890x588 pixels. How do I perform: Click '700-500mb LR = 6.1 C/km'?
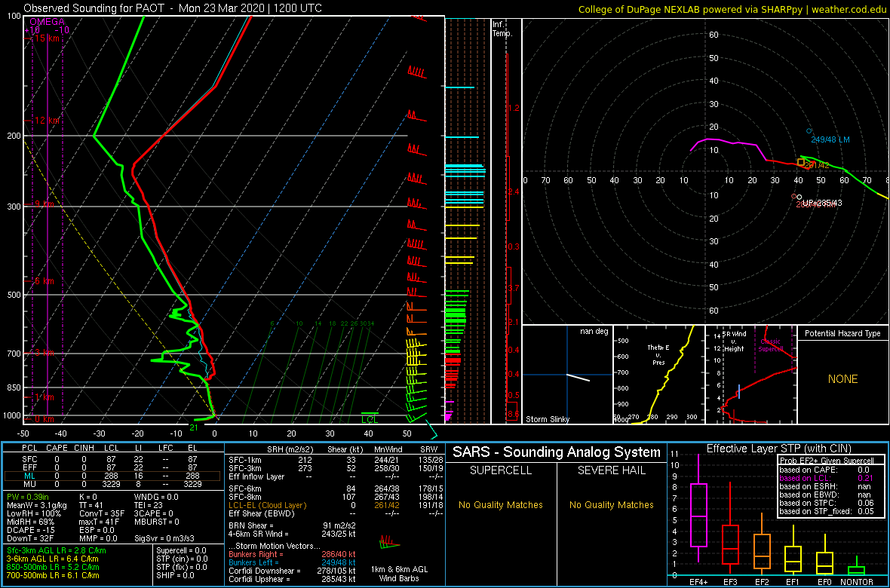pos(53,575)
